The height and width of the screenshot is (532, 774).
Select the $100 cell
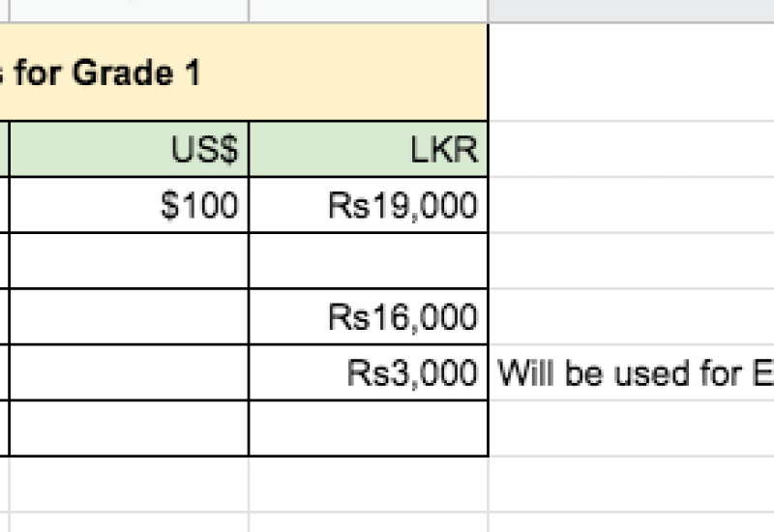pos(129,205)
